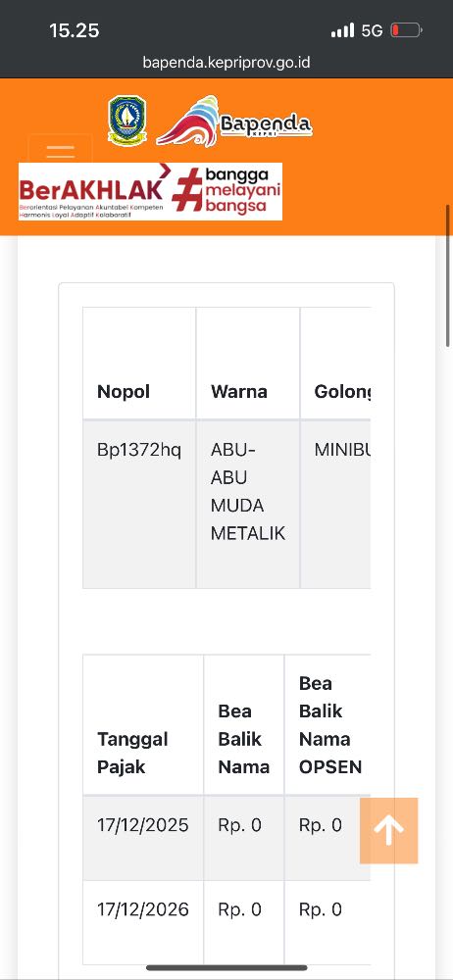The height and width of the screenshot is (980, 453).
Task: Tap the bangga melayani bangsa hashtag graphic
Action: [x=226, y=190]
